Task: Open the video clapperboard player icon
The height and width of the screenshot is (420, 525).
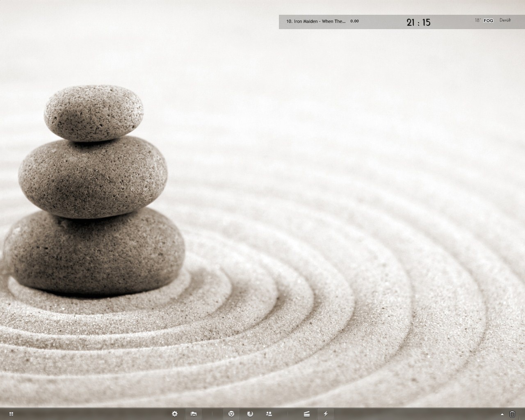Action: coord(307,414)
